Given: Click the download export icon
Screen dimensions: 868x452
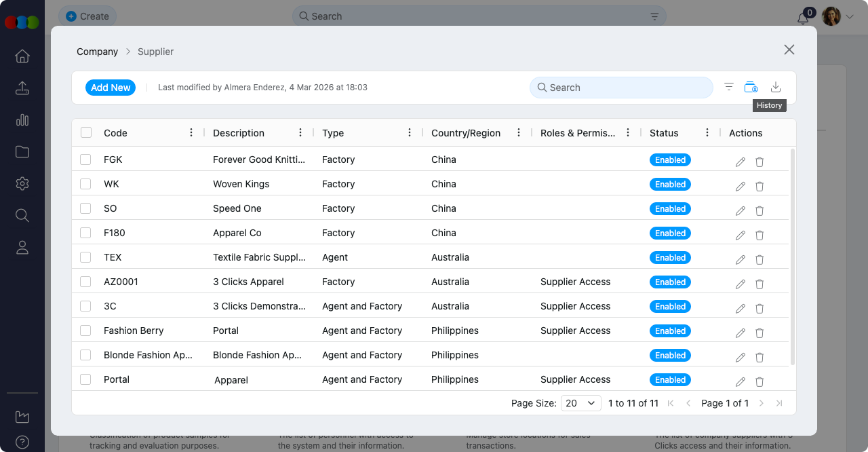Looking at the screenshot, I should pos(776,87).
